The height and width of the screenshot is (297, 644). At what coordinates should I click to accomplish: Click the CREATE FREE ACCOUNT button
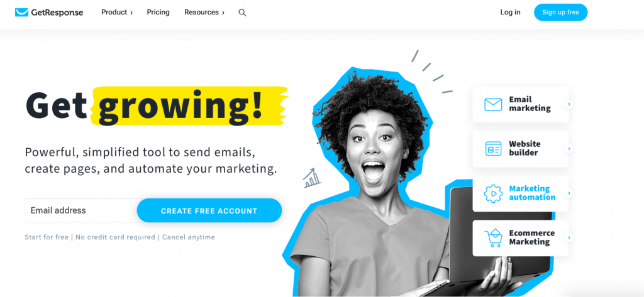pos(209,211)
